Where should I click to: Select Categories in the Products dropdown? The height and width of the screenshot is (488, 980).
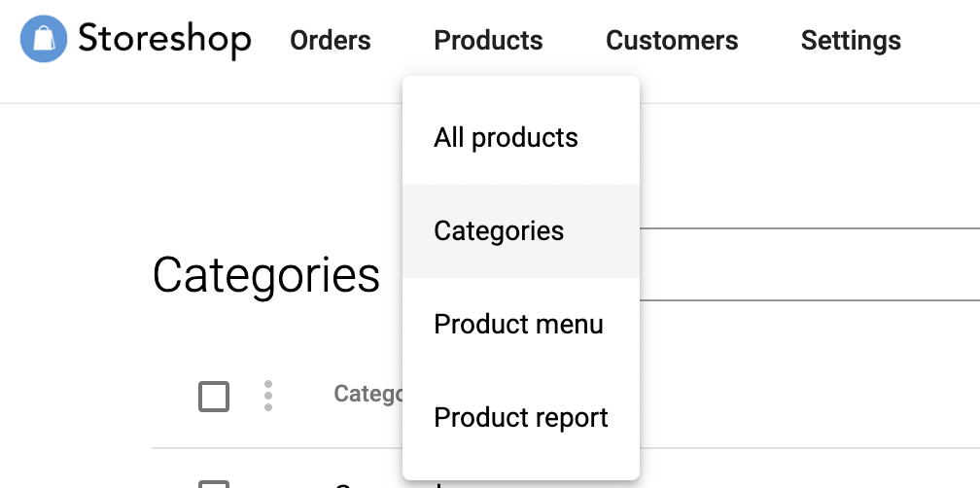pyautogui.click(x=499, y=231)
